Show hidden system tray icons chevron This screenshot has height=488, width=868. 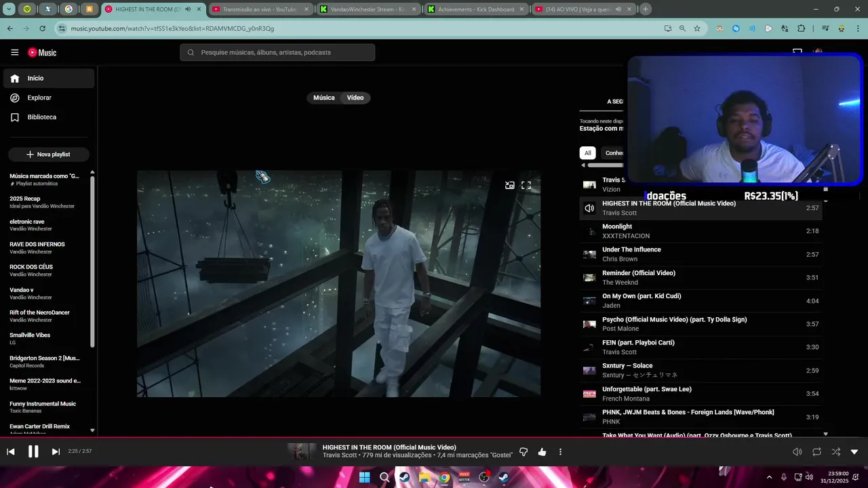[x=769, y=477]
